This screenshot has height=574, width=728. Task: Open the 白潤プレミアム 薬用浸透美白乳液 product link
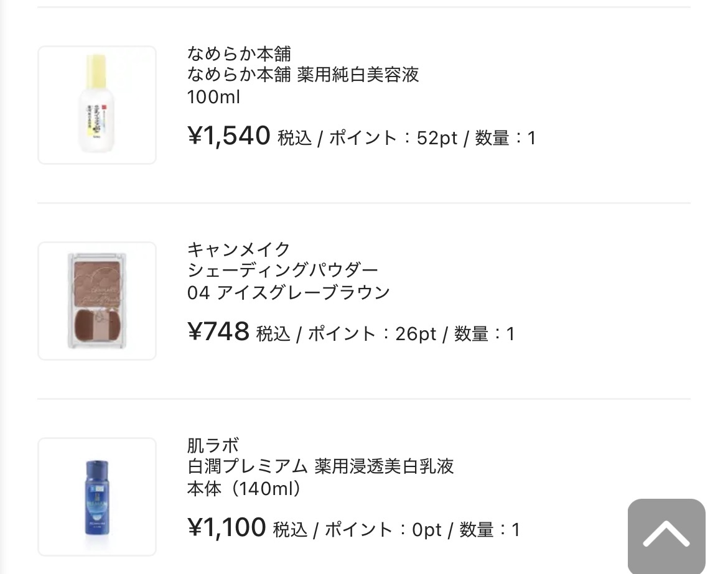[321, 466]
